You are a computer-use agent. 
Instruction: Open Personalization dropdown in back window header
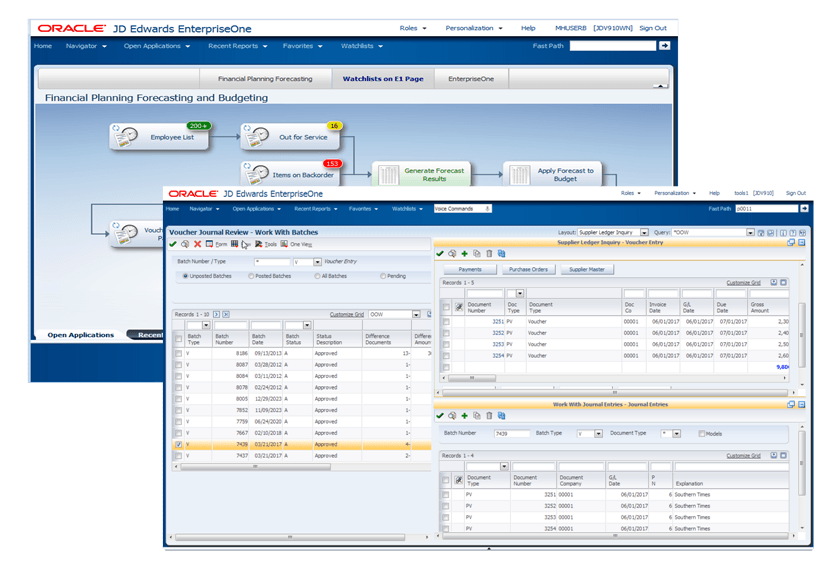(x=474, y=28)
